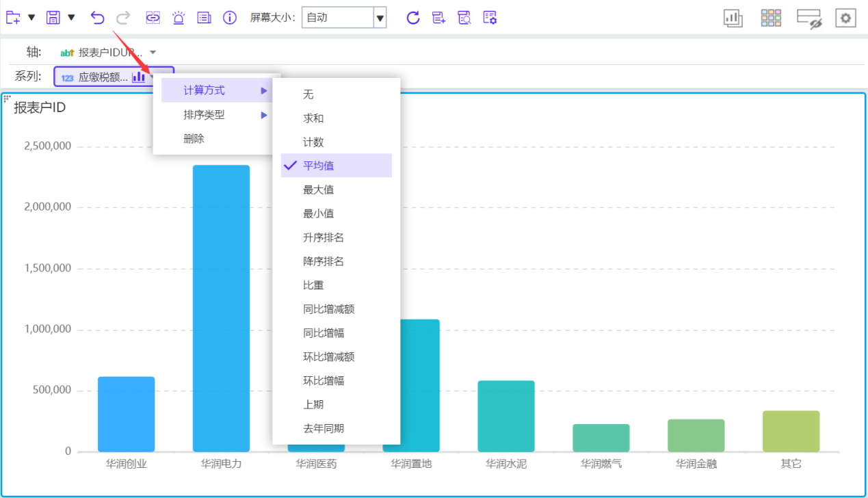Click the data search magnifier icon
The image size is (868, 498).
(x=464, y=18)
